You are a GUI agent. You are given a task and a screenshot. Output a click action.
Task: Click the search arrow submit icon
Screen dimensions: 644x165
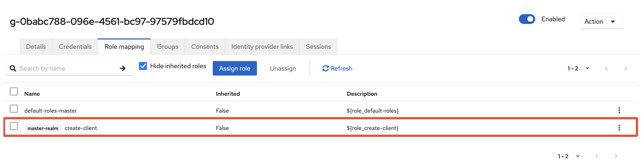pos(122,68)
